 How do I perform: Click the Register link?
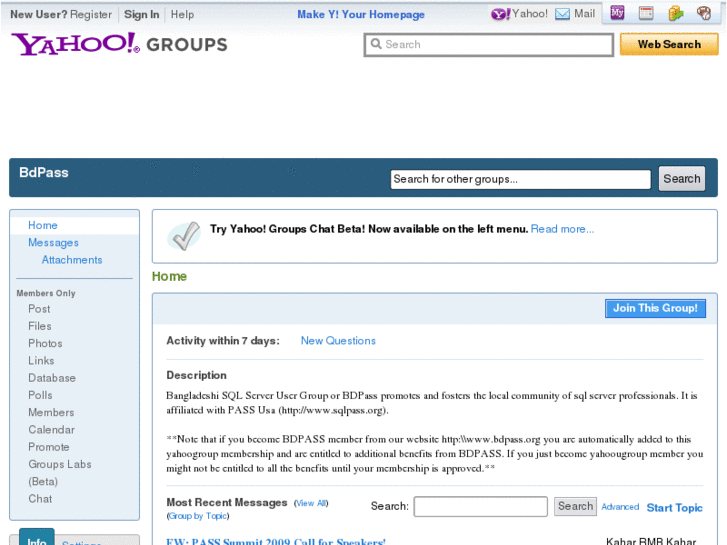click(91, 14)
